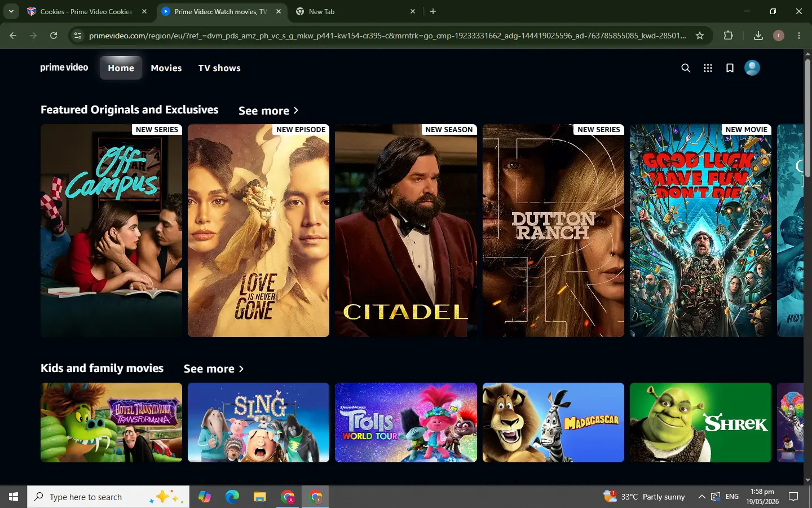Open Shrek movie thumbnail
The height and width of the screenshot is (508, 812).
pos(700,422)
